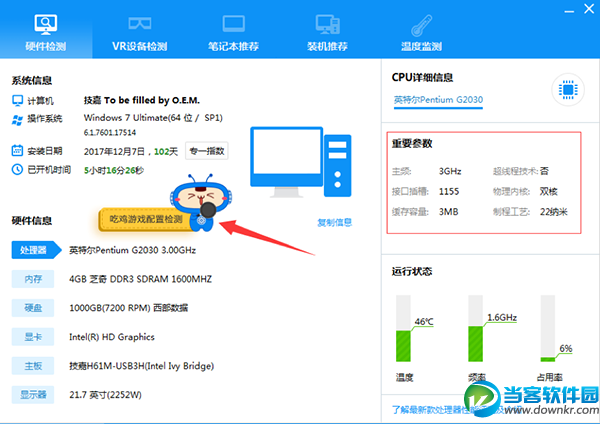Screen dimensions: 600x424
Task: Click the 温度 temperature bar gauge
Action: 403,328
